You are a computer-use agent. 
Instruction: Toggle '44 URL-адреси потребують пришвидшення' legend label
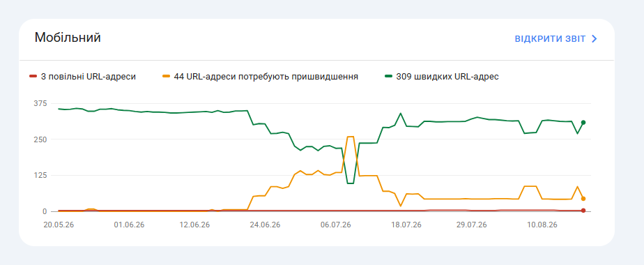(x=266, y=77)
